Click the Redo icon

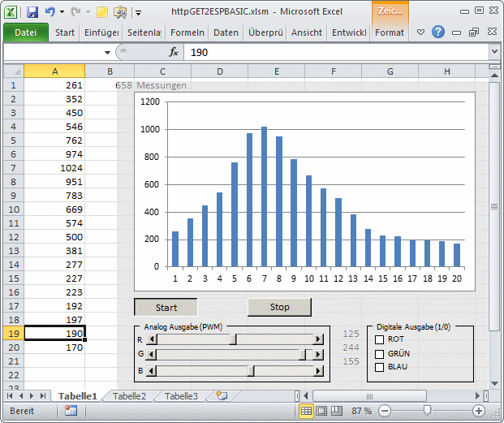pos(75,12)
